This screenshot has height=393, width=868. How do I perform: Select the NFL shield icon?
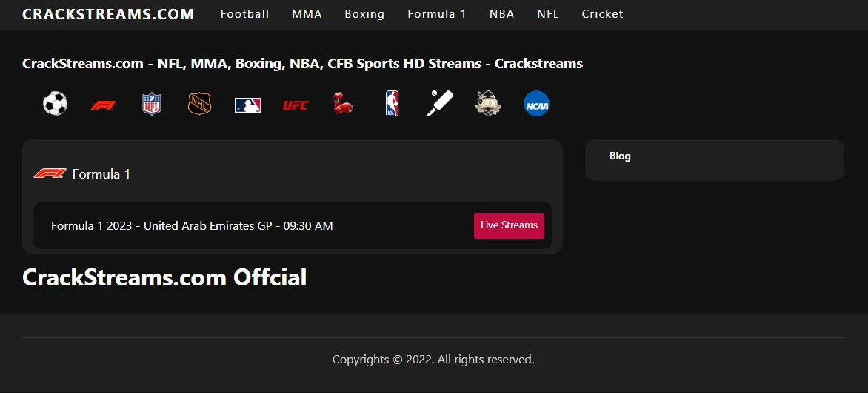click(x=151, y=105)
